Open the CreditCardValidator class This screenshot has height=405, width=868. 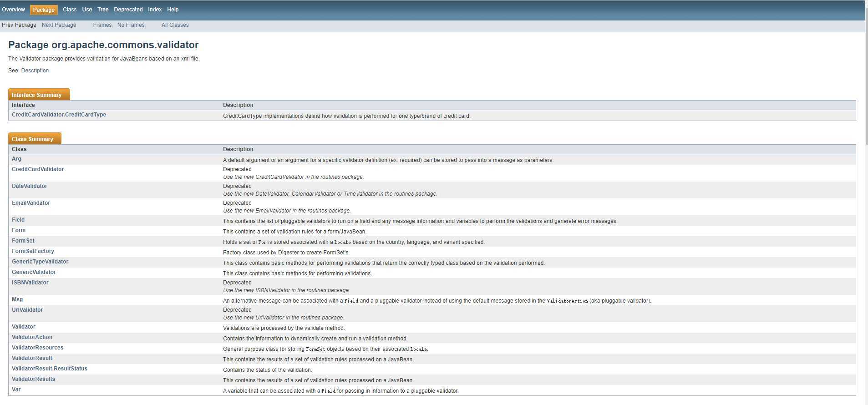[x=38, y=169]
